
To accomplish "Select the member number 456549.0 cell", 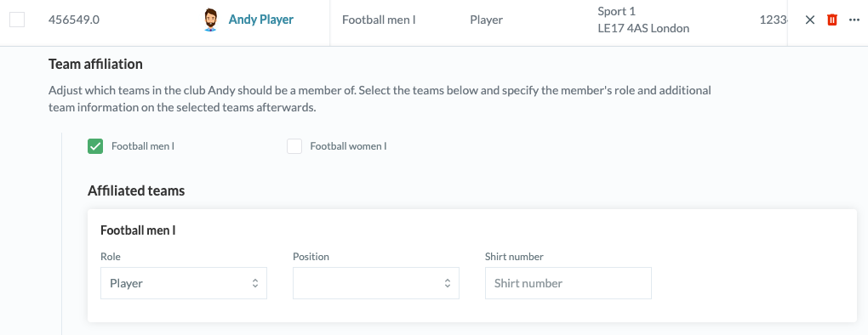I will click(x=74, y=20).
